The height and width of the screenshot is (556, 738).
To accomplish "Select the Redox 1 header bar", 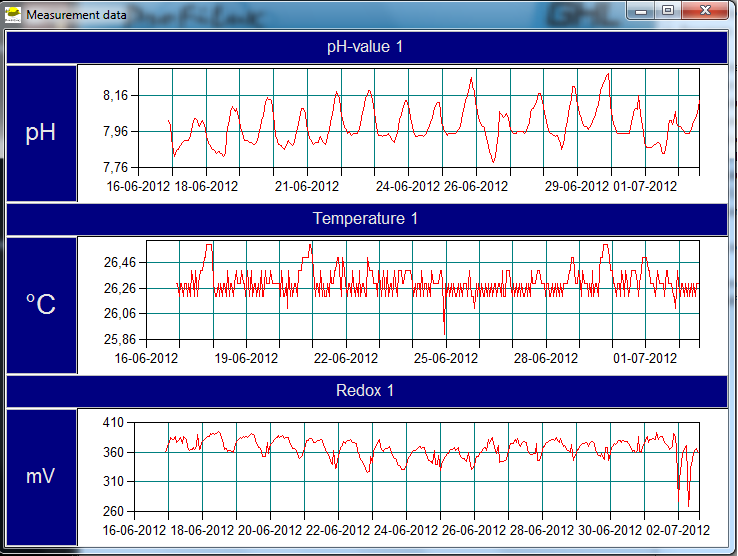I will point(365,390).
